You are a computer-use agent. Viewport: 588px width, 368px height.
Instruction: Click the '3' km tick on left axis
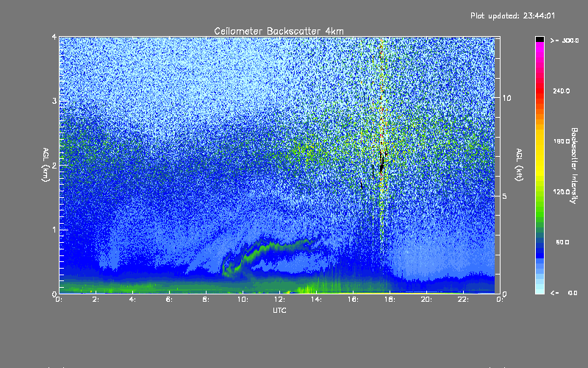[x=54, y=101]
